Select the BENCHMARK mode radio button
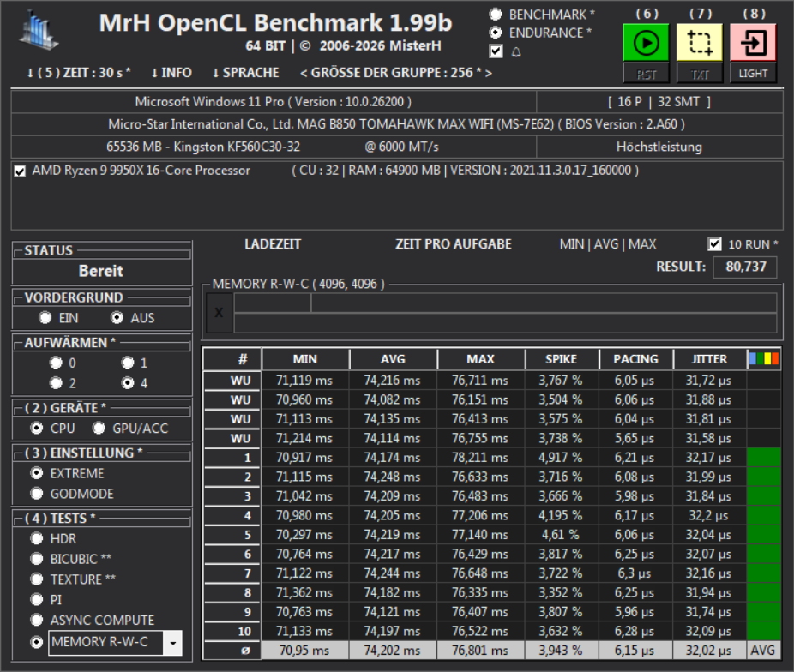The width and height of the screenshot is (794, 672). [x=496, y=15]
